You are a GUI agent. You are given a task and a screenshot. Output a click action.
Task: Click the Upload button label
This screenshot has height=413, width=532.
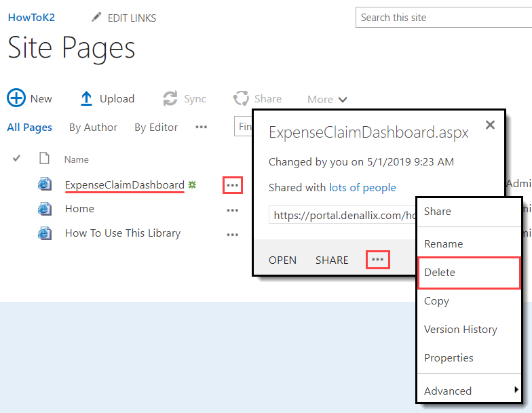(117, 99)
